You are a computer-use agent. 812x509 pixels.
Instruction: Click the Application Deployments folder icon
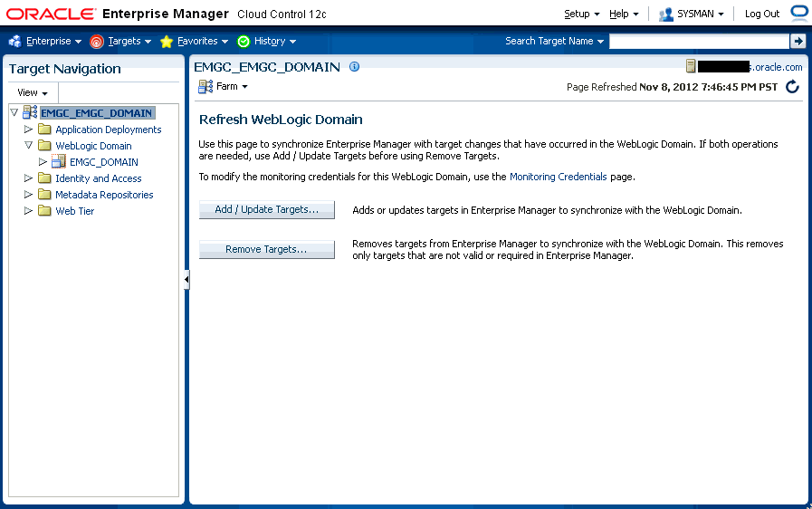[44, 130]
